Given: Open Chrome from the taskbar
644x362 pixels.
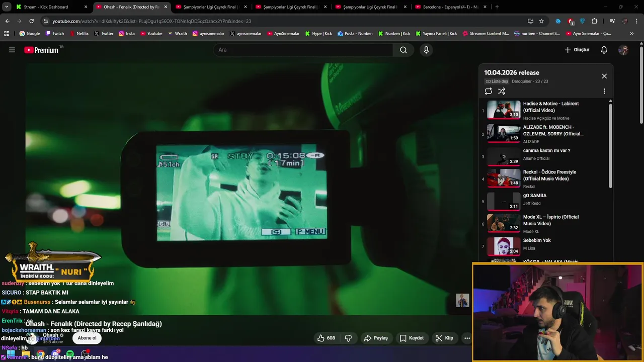Looking at the screenshot, I should coord(40,354).
